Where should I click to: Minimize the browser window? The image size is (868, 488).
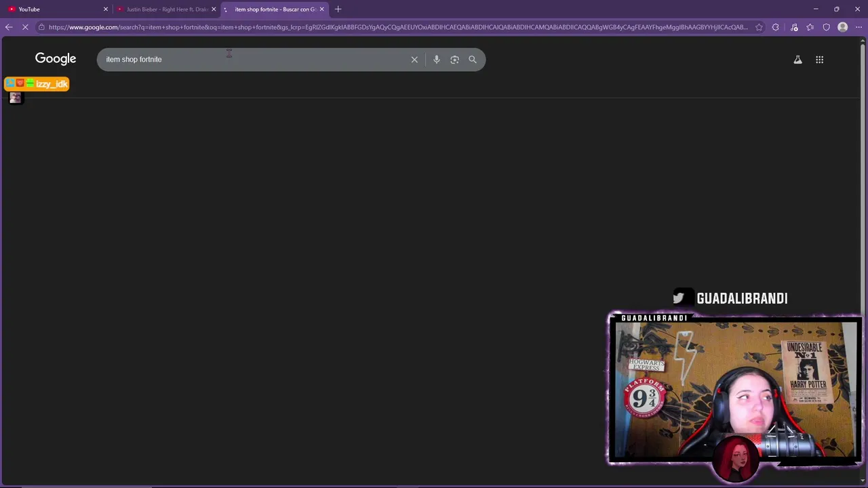pyautogui.click(x=816, y=9)
